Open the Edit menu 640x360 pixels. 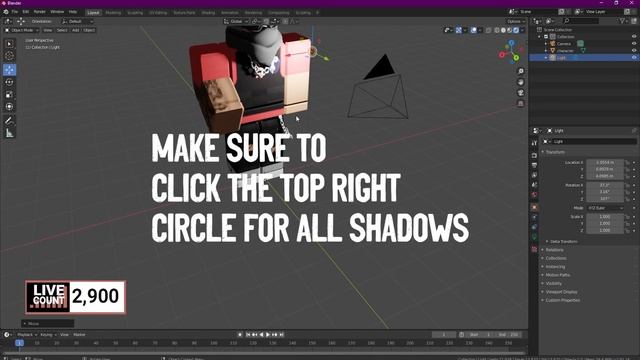(x=26, y=12)
